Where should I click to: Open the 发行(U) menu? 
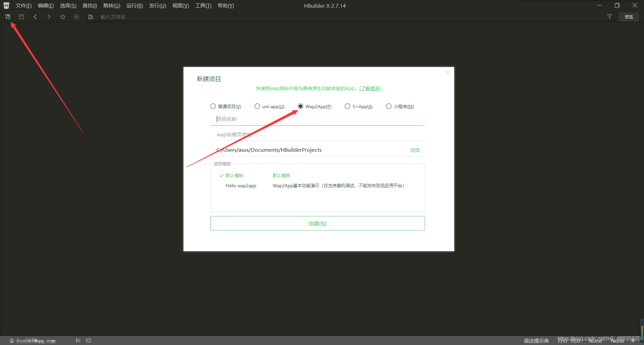click(158, 6)
